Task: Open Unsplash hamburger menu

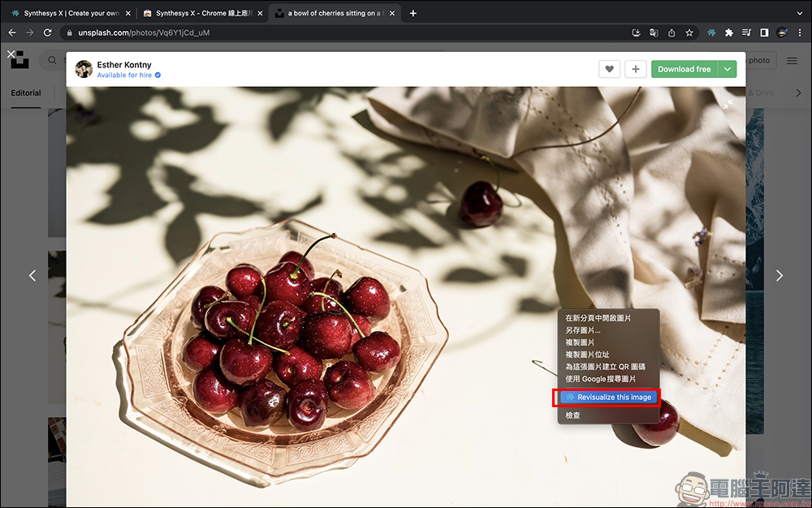Action: (792, 61)
